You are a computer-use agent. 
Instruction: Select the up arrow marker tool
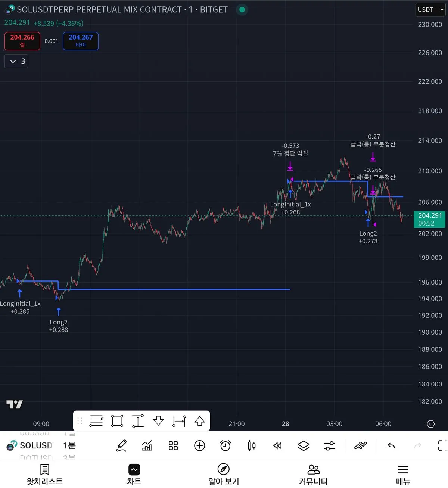coord(200,421)
